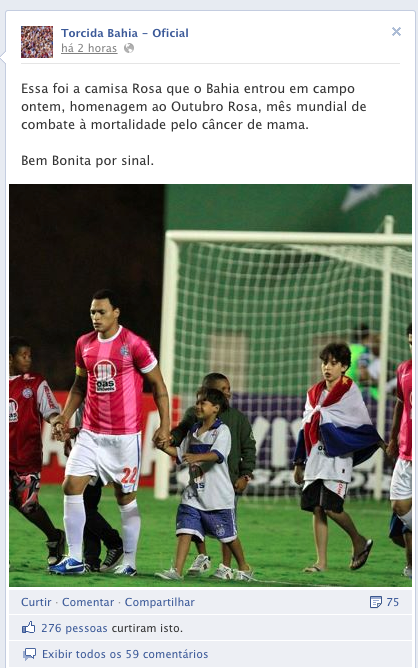Click the "Bem Bonita por sinal." text line
The width and height of the screenshot is (418, 668).
click(87, 161)
